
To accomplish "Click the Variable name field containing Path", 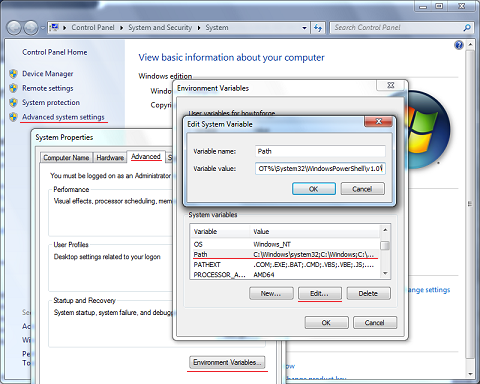I will (x=320, y=151).
